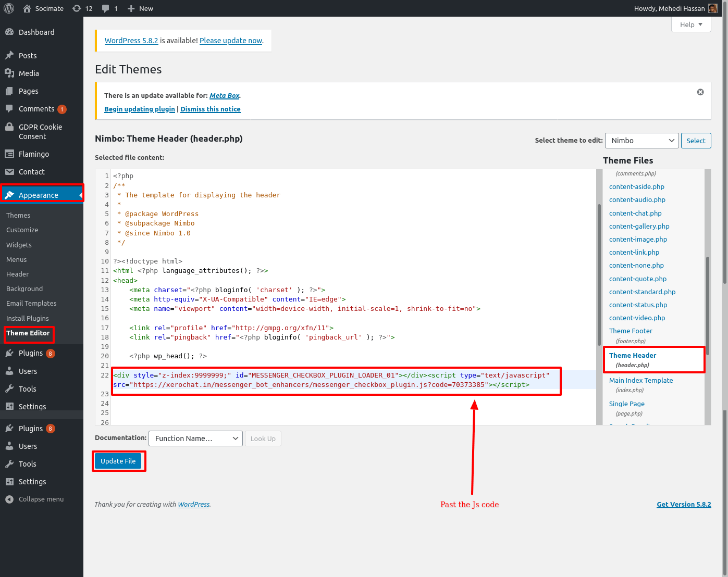Screen dimensions: 728x577
Task: Open the Socimate site home icon
Action: [27, 8]
